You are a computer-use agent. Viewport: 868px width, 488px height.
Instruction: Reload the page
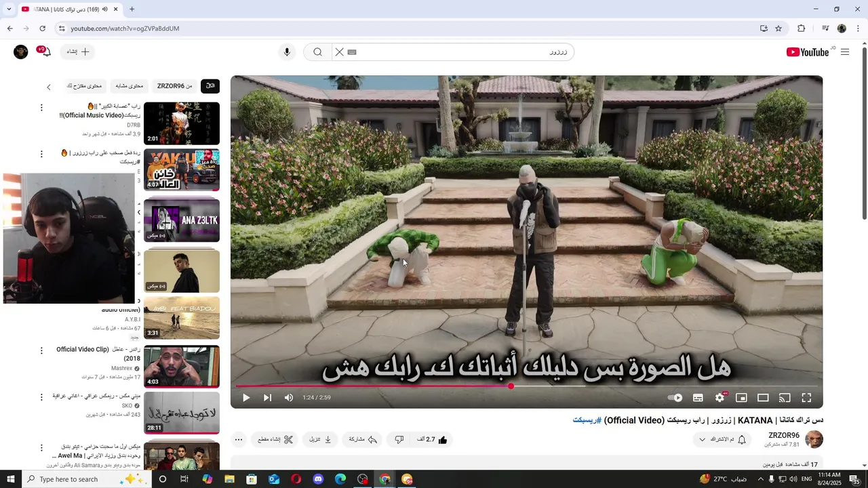pyautogui.click(x=42, y=28)
